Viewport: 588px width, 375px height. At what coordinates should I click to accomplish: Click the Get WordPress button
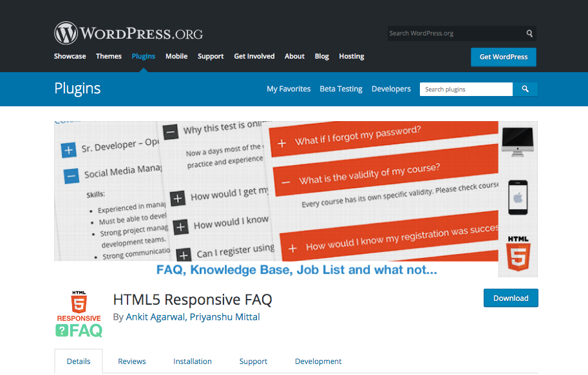pos(503,57)
